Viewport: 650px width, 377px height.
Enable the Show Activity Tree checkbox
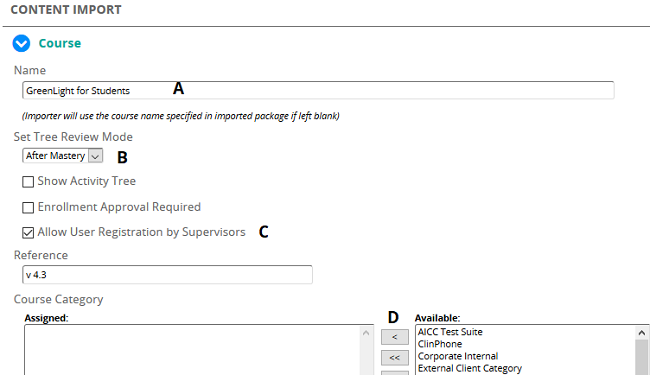28,182
